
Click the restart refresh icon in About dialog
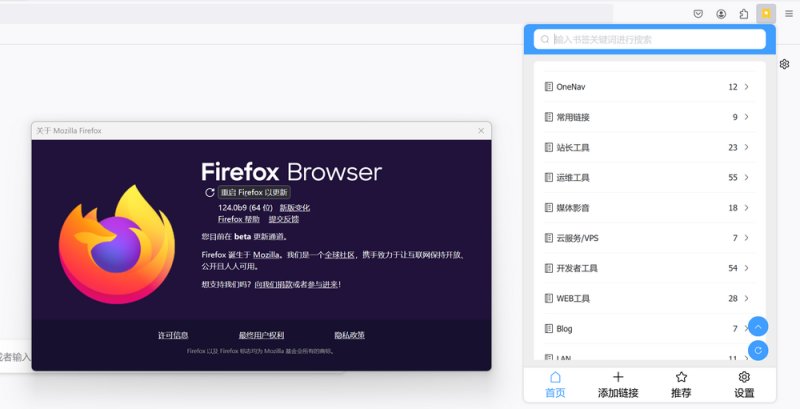click(209, 192)
